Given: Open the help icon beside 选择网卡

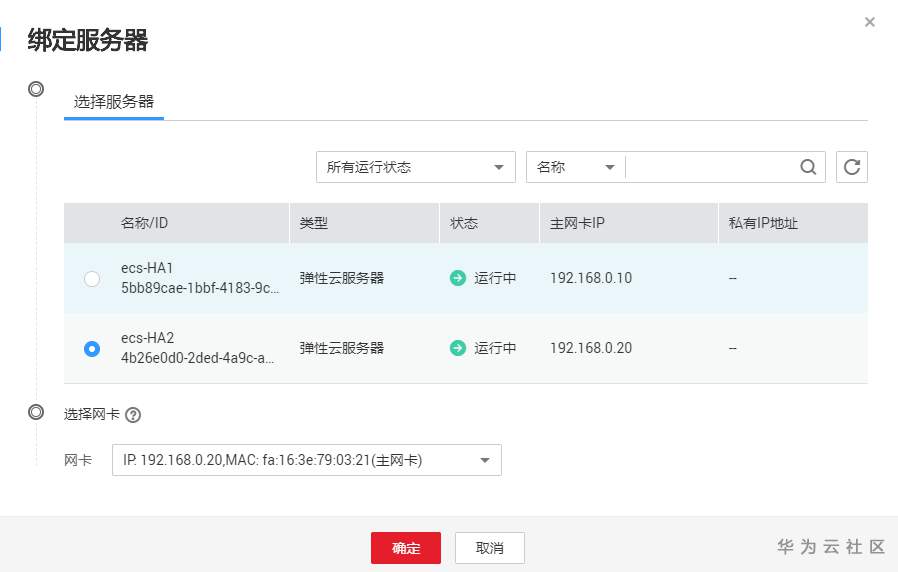Looking at the screenshot, I should tap(133, 415).
